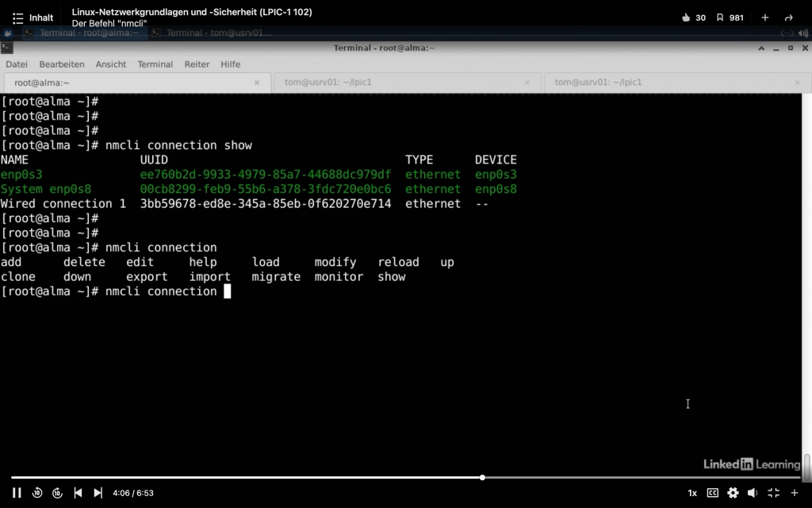This screenshot has height=508, width=812.
Task: Open the 1x playback speed menu
Action: pos(692,493)
